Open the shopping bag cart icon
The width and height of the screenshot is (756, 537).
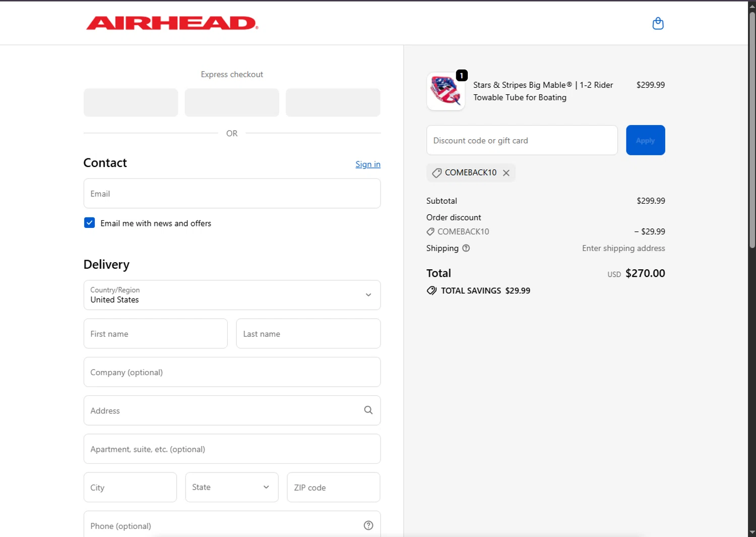(x=658, y=23)
